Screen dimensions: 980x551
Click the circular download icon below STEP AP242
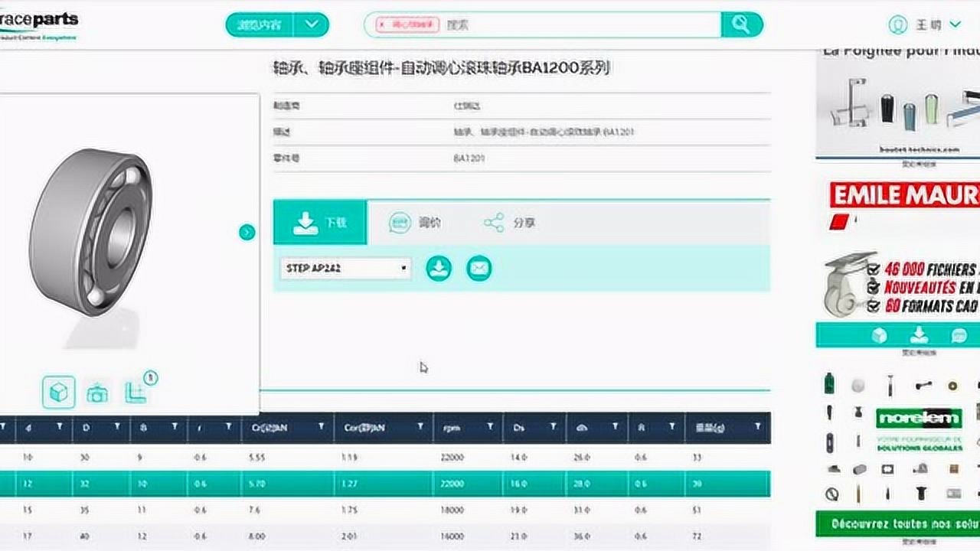[438, 269]
